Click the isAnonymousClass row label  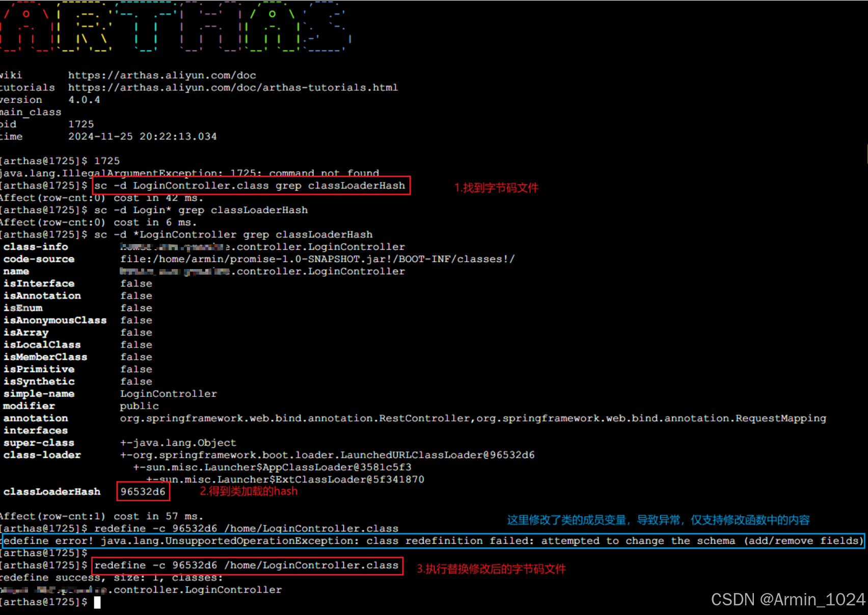click(x=55, y=320)
